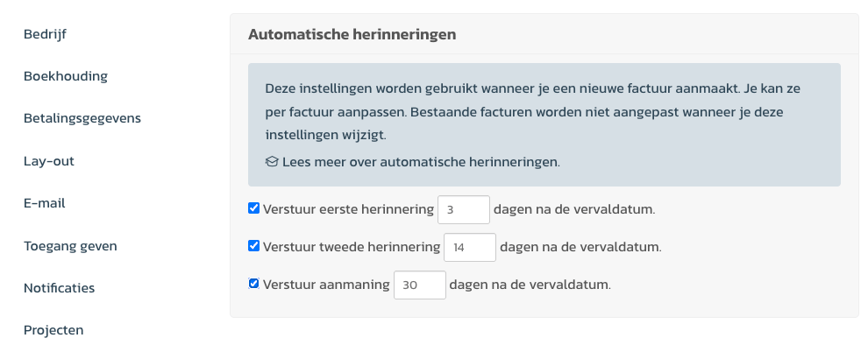868x345 pixels.
Task: Open Toegang geven in the sidebar
Action: pos(70,246)
